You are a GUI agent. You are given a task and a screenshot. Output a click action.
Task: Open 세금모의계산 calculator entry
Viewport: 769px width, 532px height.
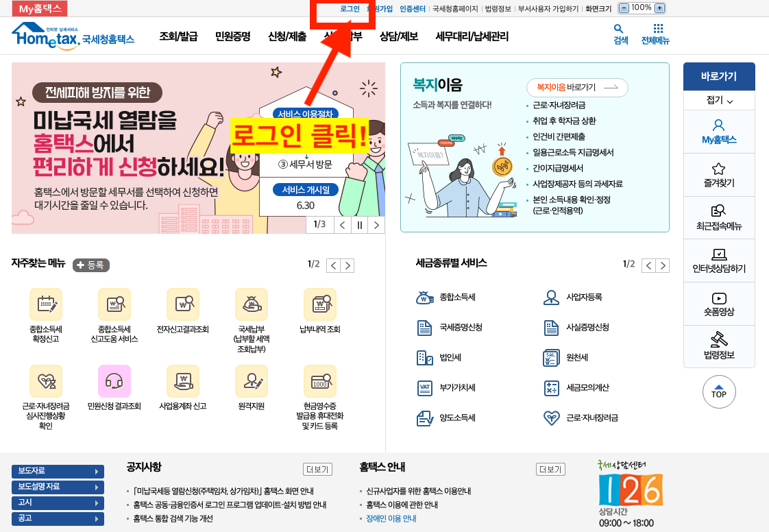pos(576,388)
